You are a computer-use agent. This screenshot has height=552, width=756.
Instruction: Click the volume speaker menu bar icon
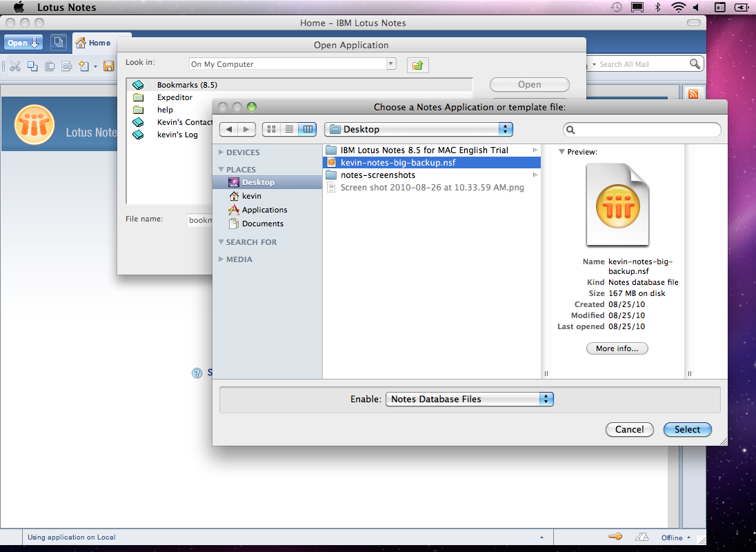click(x=697, y=7)
